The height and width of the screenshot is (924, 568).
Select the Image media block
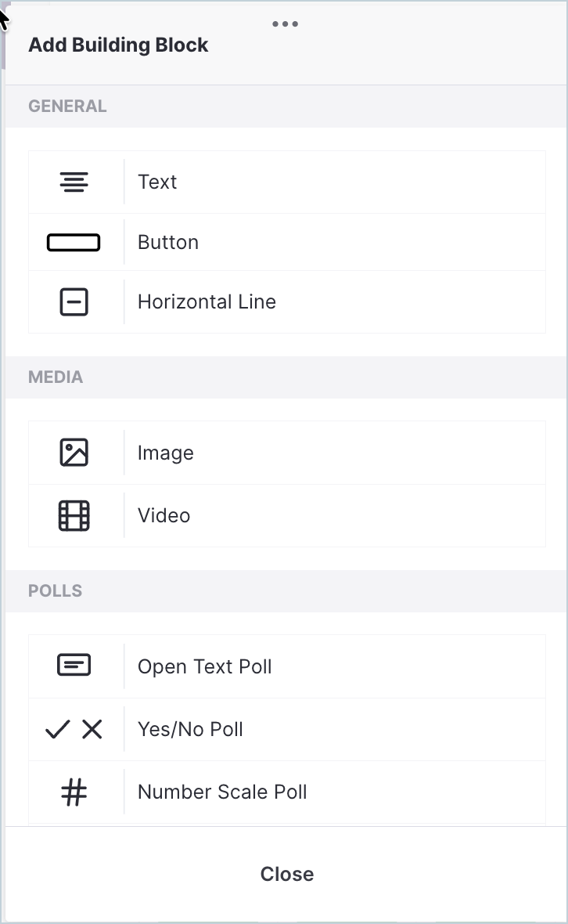point(287,453)
